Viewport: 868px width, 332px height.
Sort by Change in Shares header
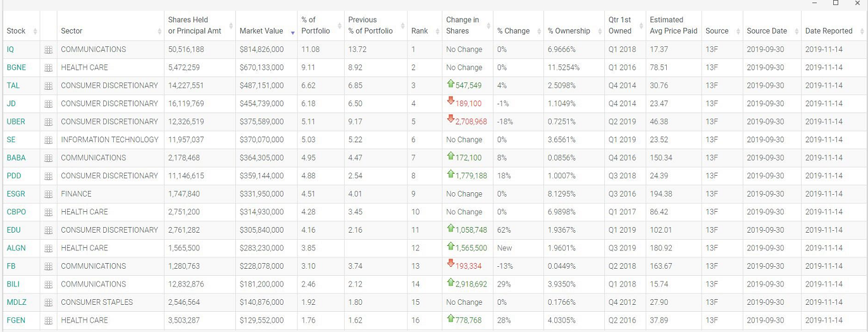(x=467, y=25)
